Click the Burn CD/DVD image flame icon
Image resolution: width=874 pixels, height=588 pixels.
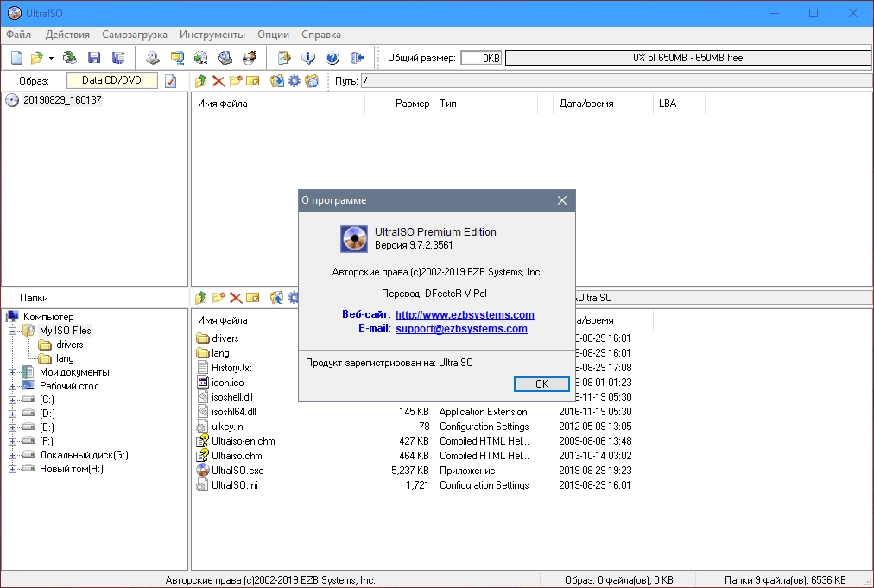(250, 57)
